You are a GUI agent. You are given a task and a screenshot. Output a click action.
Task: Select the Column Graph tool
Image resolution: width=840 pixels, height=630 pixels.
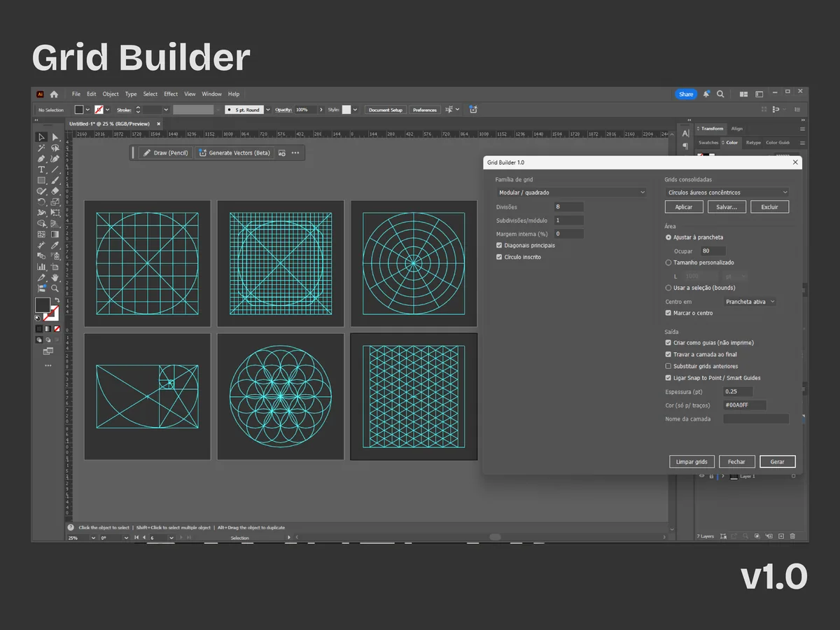click(41, 266)
